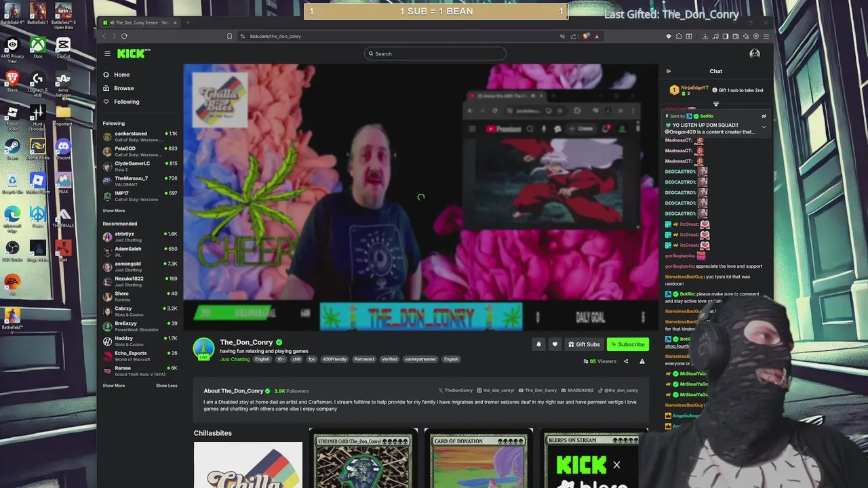Open the Kick hamburger sidebar menu
The image size is (868, 488).
(x=107, y=54)
